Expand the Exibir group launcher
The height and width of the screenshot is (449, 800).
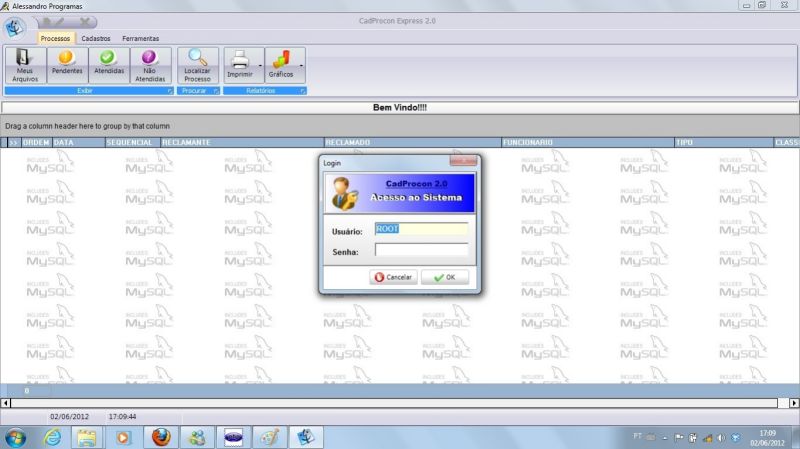coord(169,91)
